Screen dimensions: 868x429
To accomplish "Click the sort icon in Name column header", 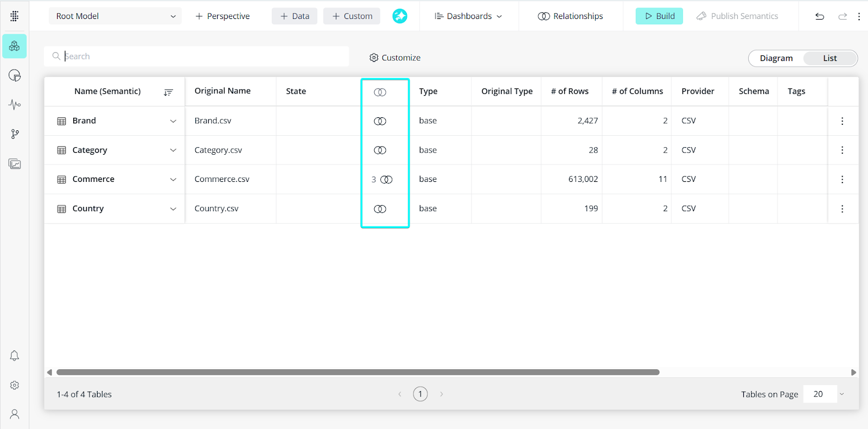I will (168, 92).
